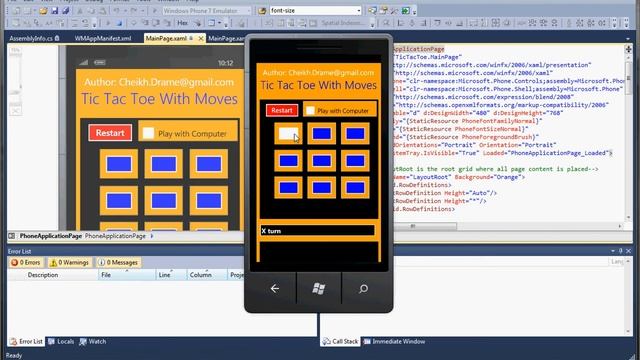
Task: Toggle the 0 Messages filter
Action: tap(118, 262)
